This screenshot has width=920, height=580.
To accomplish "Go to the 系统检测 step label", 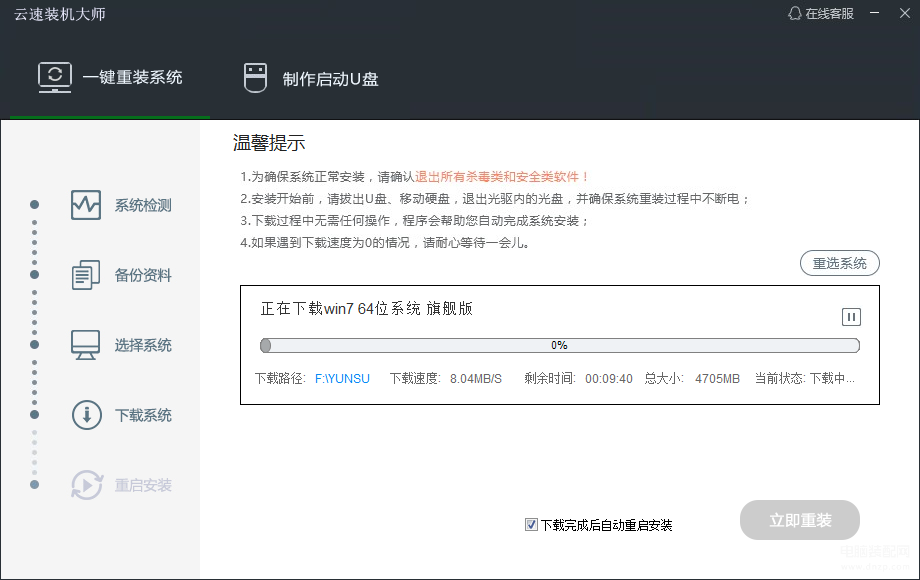I will pyautogui.click(x=143, y=205).
